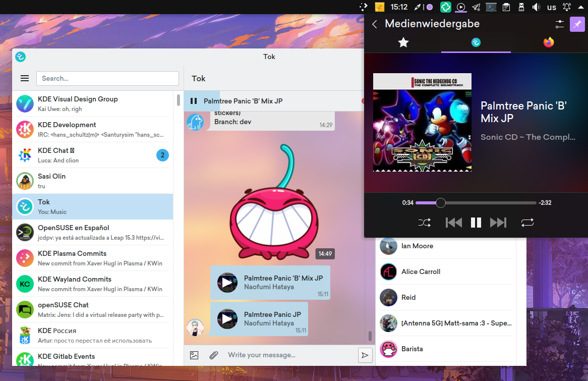Click the playback position slider handle
588x381 pixels.
441,203
